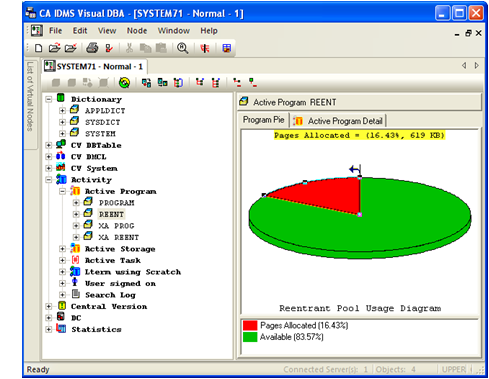Click the green circular Refresh icon
Viewport: 489px width, 379px height.
click(x=124, y=83)
